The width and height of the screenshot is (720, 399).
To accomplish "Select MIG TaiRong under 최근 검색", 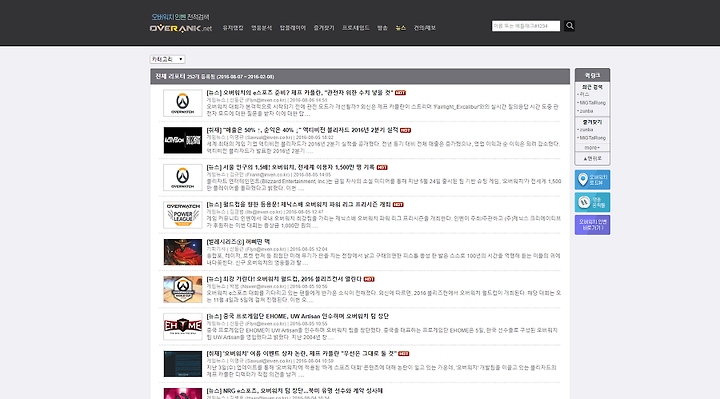I will click(x=592, y=103).
